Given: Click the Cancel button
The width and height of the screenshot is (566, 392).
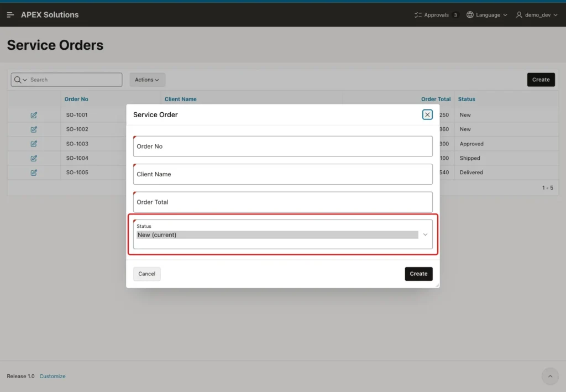Looking at the screenshot, I should (146, 274).
